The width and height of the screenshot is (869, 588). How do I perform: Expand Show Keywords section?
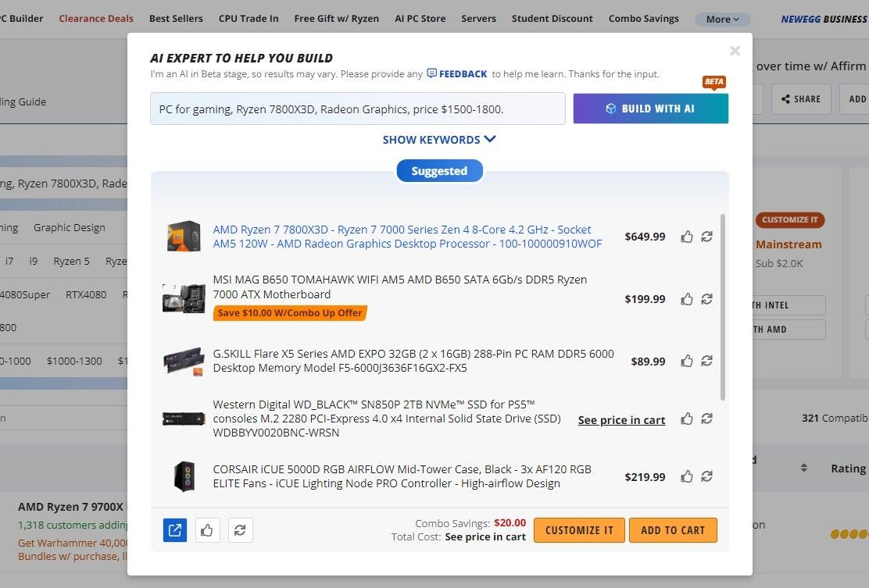[439, 140]
